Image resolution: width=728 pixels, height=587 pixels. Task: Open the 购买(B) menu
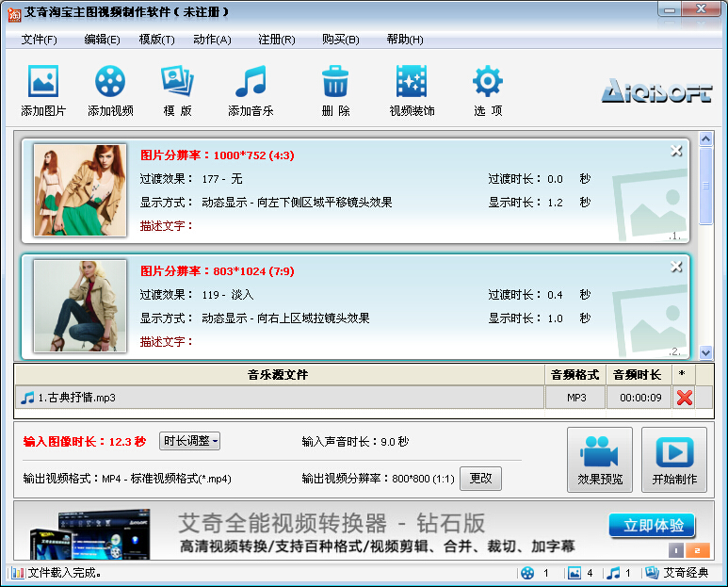pyautogui.click(x=341, y=40)
